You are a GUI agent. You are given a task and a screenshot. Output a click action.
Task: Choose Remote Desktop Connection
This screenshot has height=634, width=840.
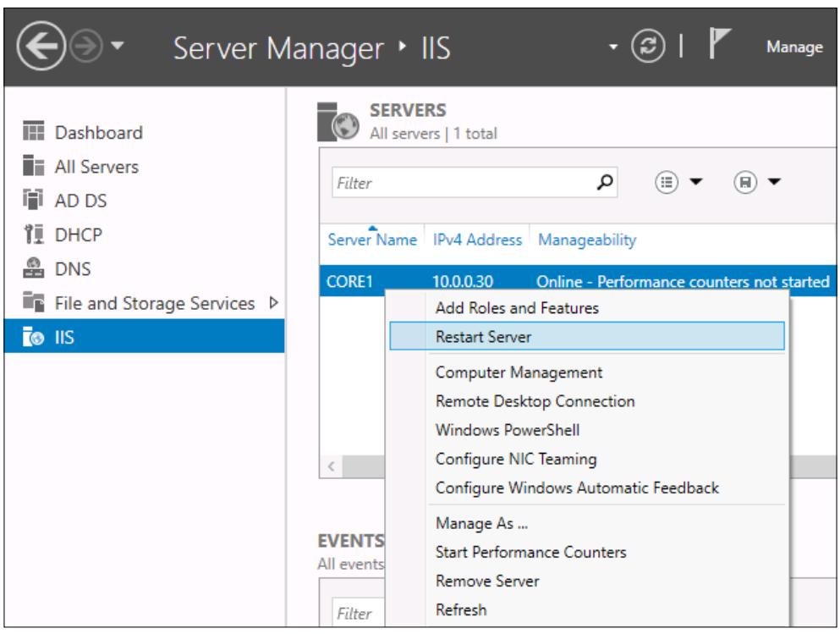click(587, 401)
